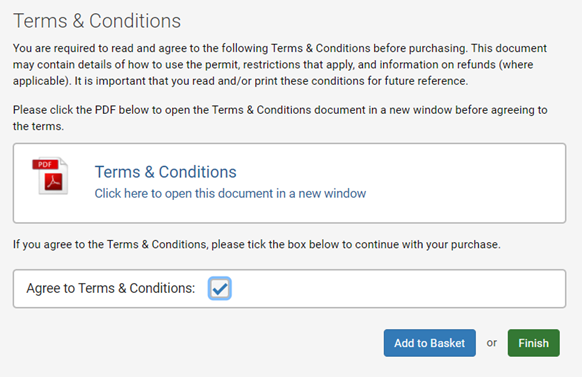Screen dimensions: 582x377
Task: Click the 'You are required to read' paragraph
Action: 280,65
